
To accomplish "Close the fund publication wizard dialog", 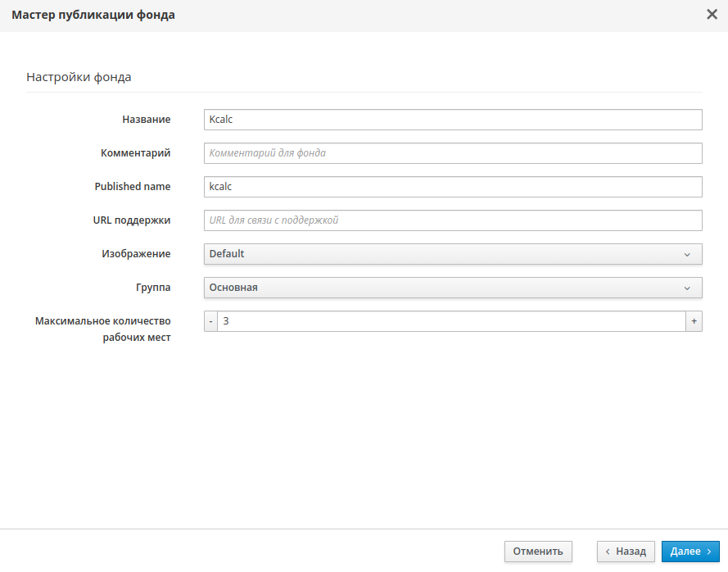I will 712,15.
